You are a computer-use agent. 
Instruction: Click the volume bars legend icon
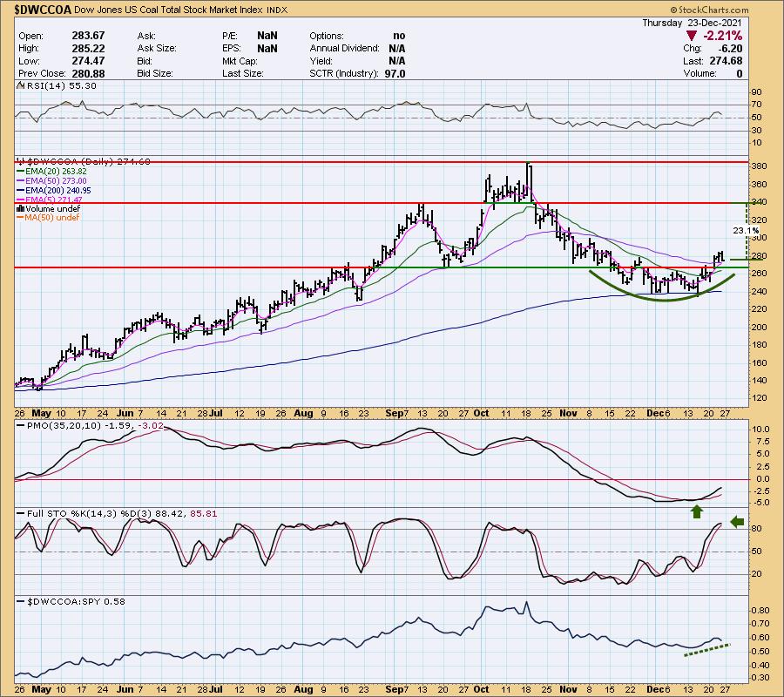tap(19, 208)
